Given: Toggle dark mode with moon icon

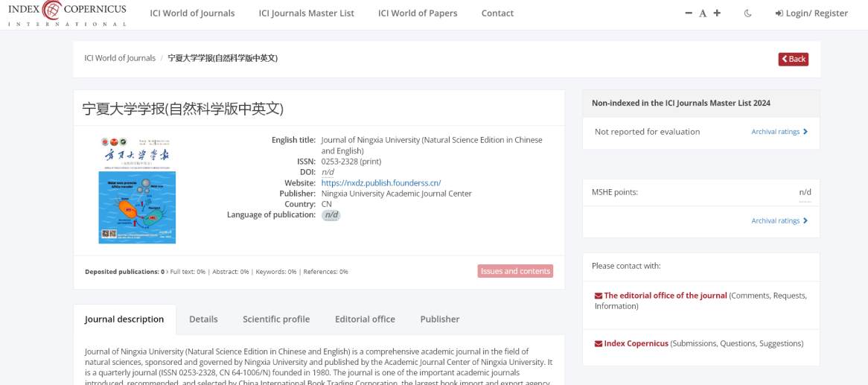Looking at the screenshot, I should 747,13.
